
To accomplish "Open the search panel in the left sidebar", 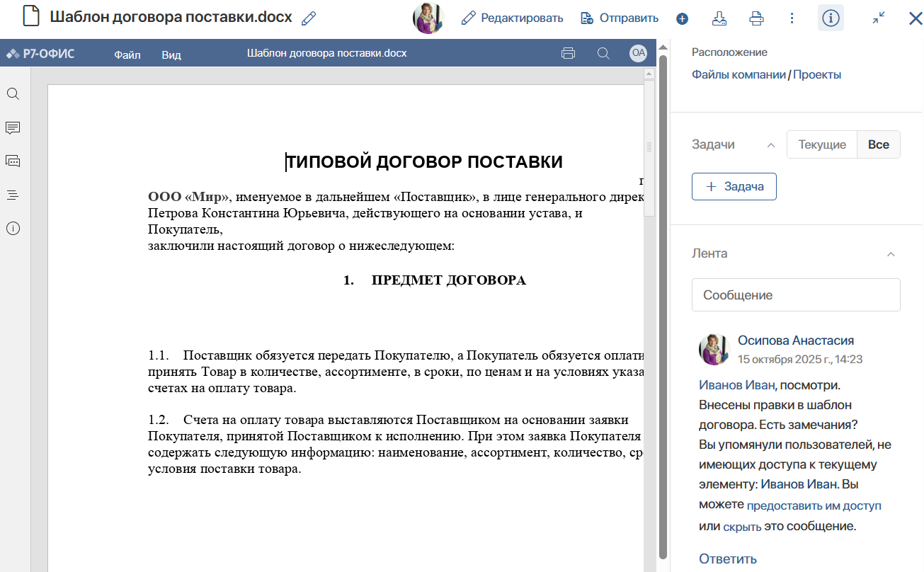I will point(13,94).
